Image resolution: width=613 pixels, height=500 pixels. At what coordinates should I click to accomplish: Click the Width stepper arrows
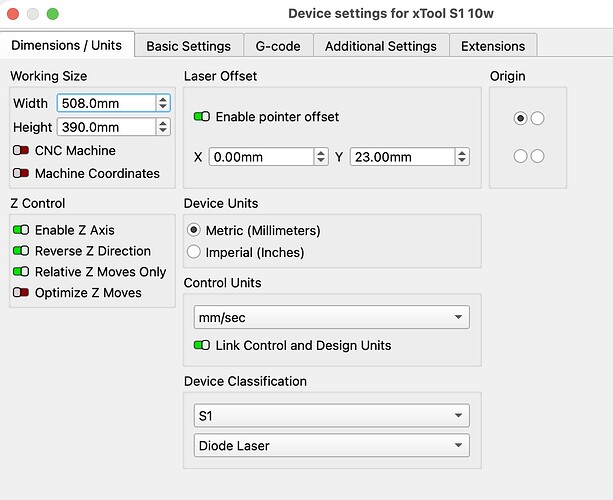pos(163,103)
